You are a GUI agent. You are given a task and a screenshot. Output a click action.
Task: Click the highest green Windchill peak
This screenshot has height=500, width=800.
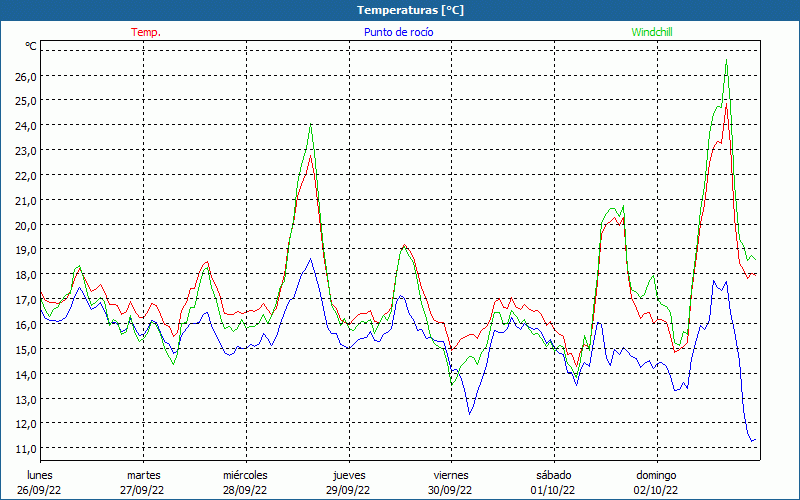click(726, 60)
